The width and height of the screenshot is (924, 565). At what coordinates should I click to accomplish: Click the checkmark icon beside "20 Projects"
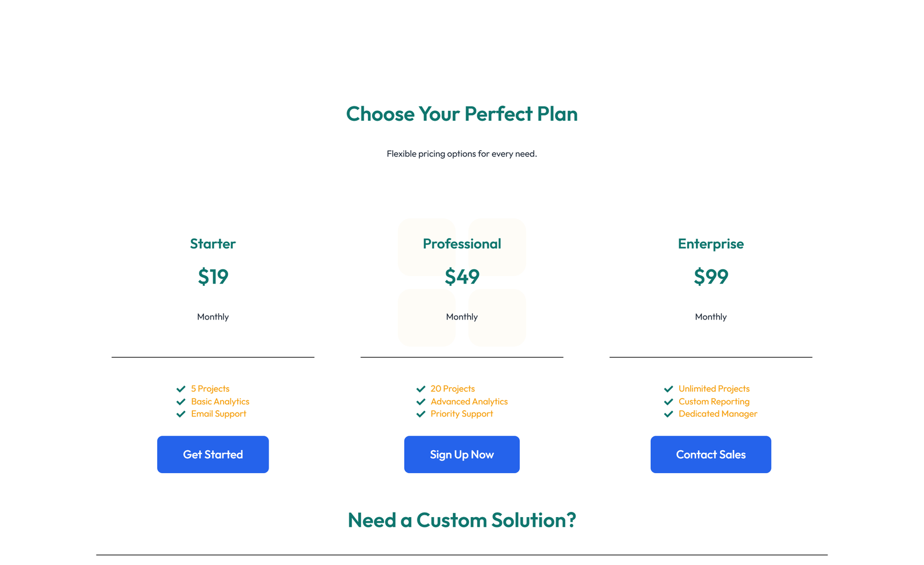[x=420, y=389]
